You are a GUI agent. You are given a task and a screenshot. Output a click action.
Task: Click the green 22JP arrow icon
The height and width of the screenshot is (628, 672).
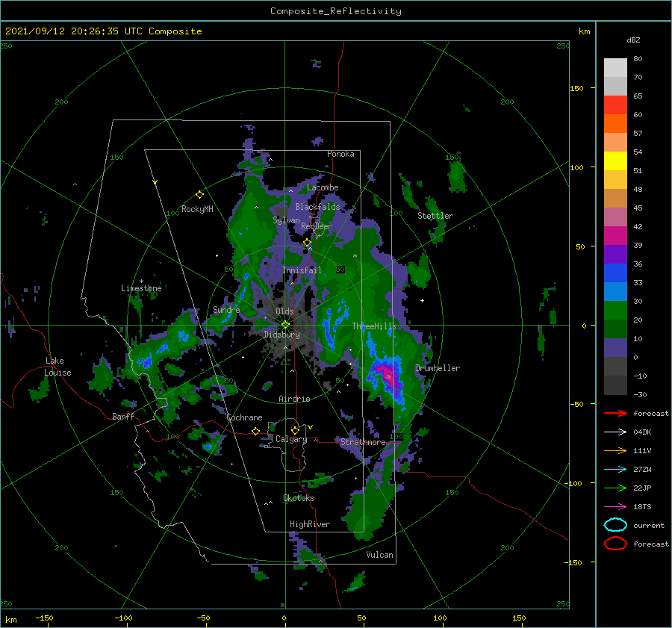615,488
